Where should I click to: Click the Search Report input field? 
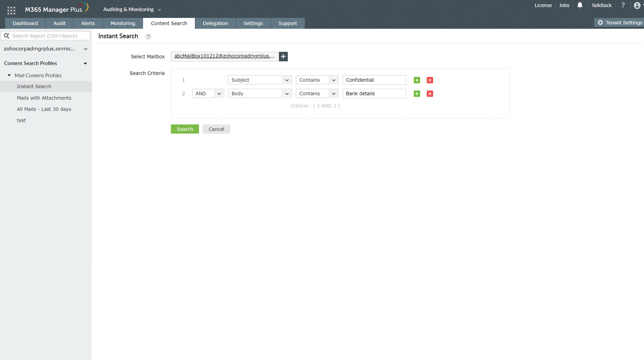50,36
